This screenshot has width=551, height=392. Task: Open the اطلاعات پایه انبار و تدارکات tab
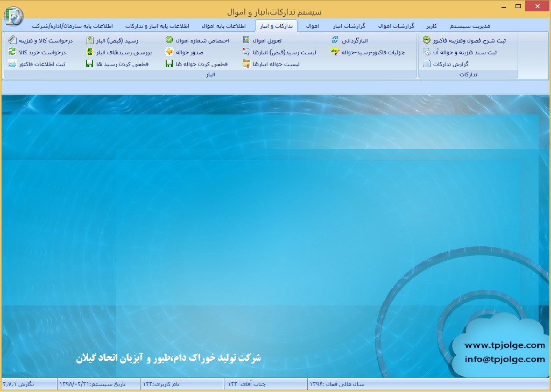pos(157,26)
